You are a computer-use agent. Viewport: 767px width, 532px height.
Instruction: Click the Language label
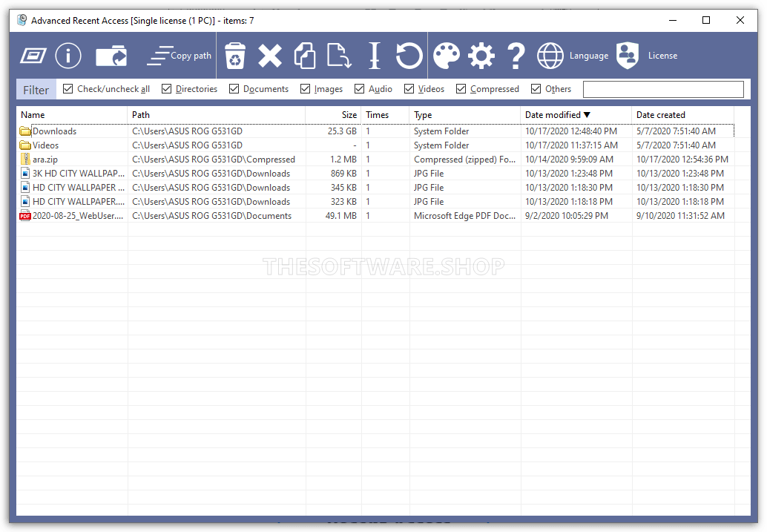589,56
